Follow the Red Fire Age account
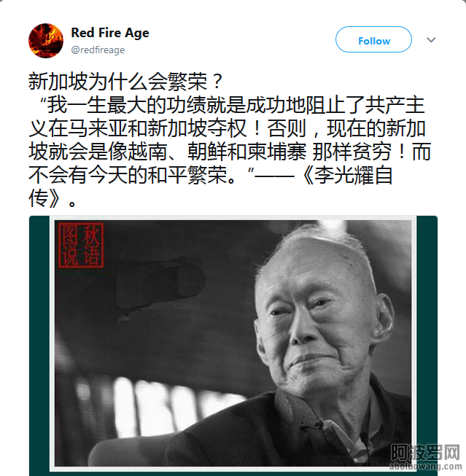466x476 pixels. 373,39
